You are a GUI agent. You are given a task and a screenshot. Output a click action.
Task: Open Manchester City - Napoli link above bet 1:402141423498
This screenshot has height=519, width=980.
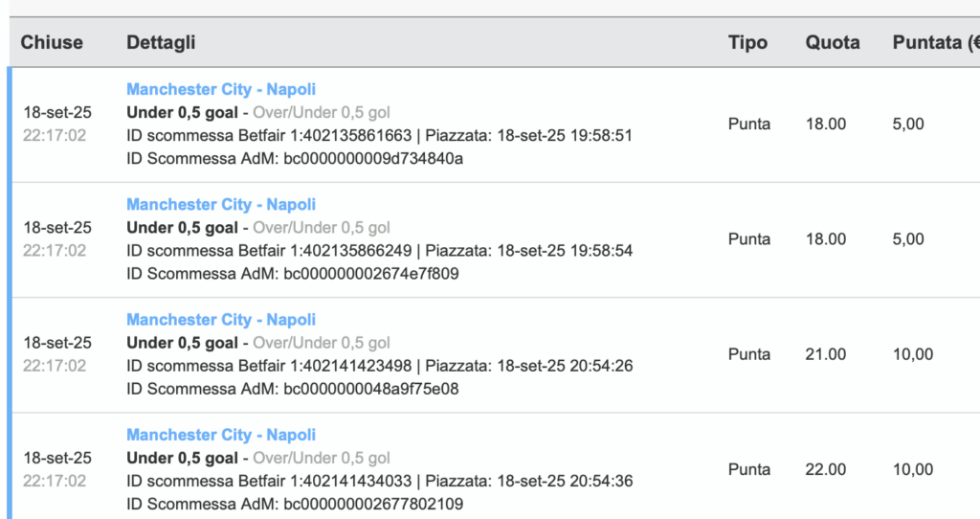click(x=221, y=320)
